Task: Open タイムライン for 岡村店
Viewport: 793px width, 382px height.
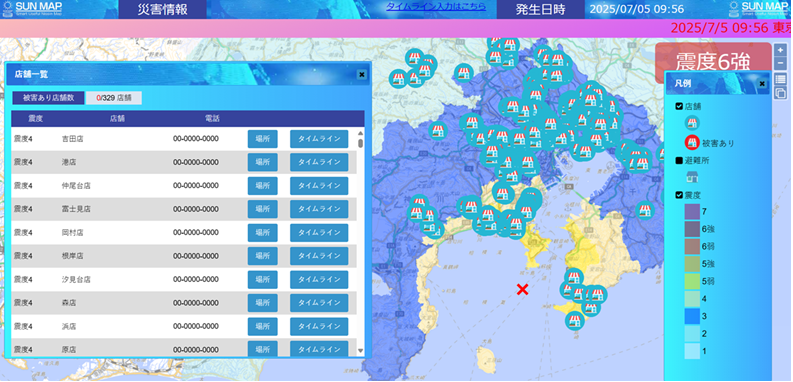Action: [x=319, y=233]
